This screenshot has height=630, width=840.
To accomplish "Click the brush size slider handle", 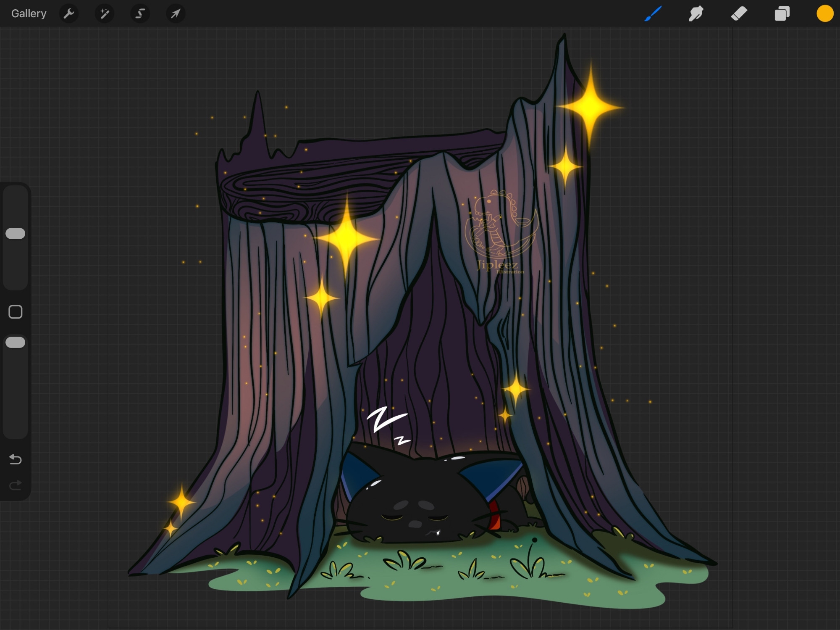I will pos(16,234).
